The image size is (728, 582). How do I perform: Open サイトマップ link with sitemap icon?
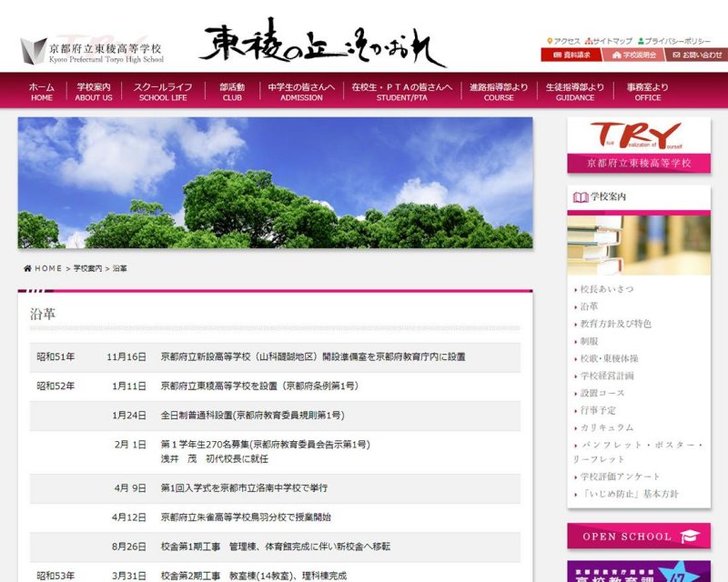click(x=610, y=41)
